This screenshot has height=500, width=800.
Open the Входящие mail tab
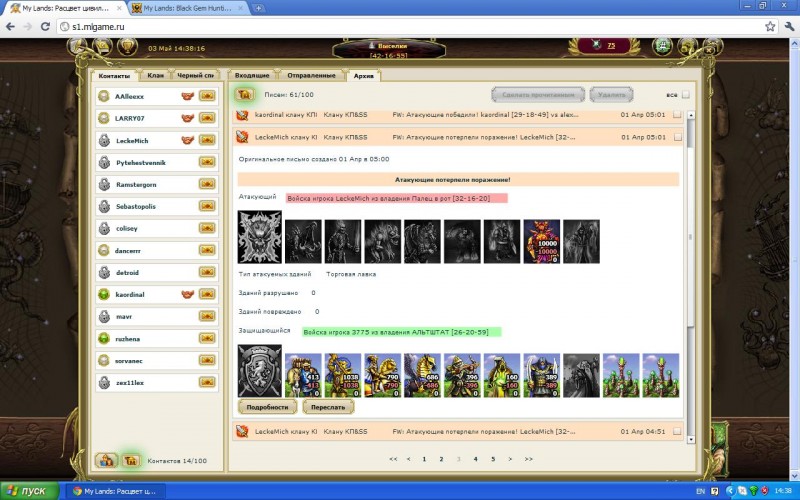(x=252, y=76)
